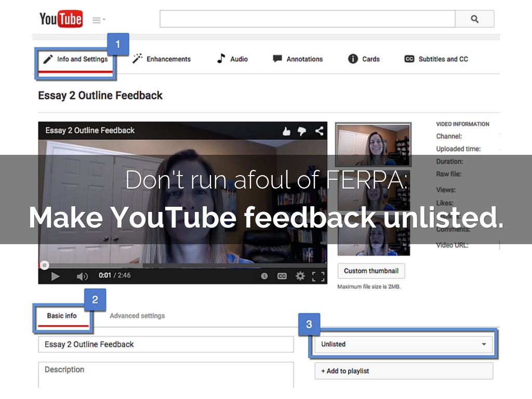Viewport: 532px width, 399px height.
Task: Open the player settings gear
Action: coord(300,276)
